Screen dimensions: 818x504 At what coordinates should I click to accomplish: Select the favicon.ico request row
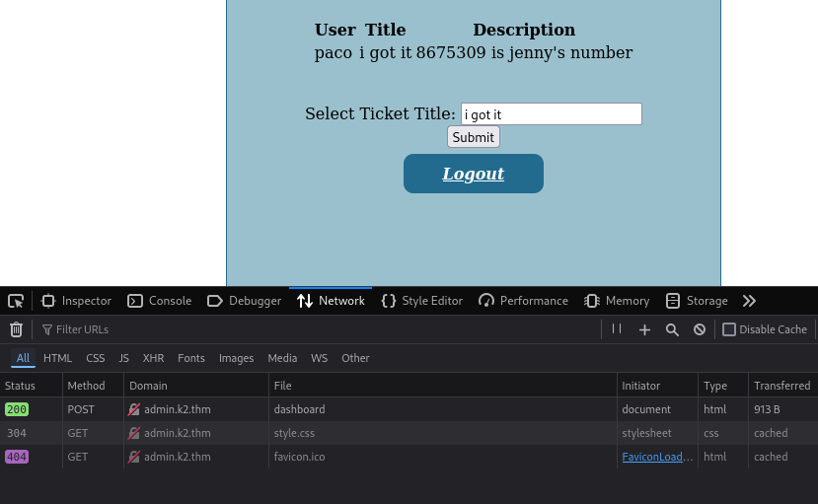(x=409, y=457)
